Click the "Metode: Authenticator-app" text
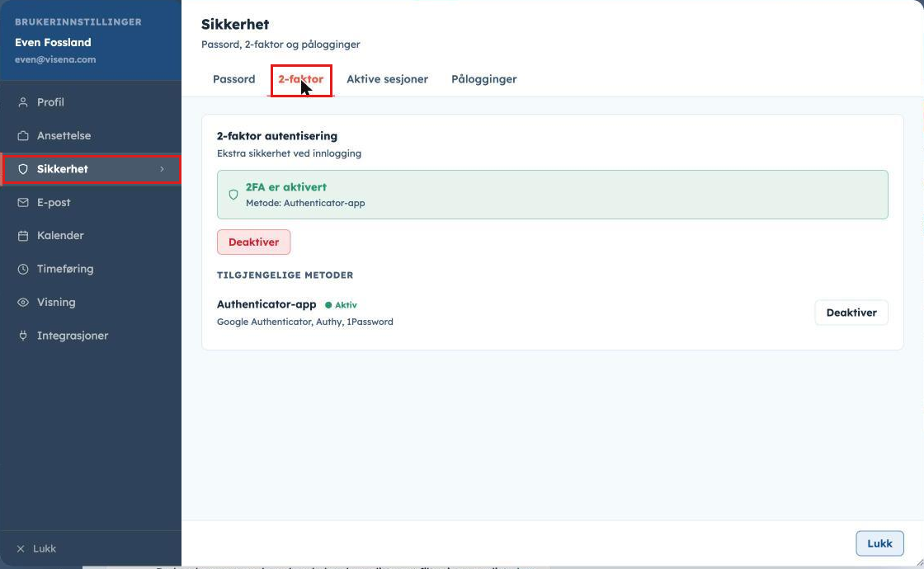Viewport: 924px width, 569px height. coord(305,203)
